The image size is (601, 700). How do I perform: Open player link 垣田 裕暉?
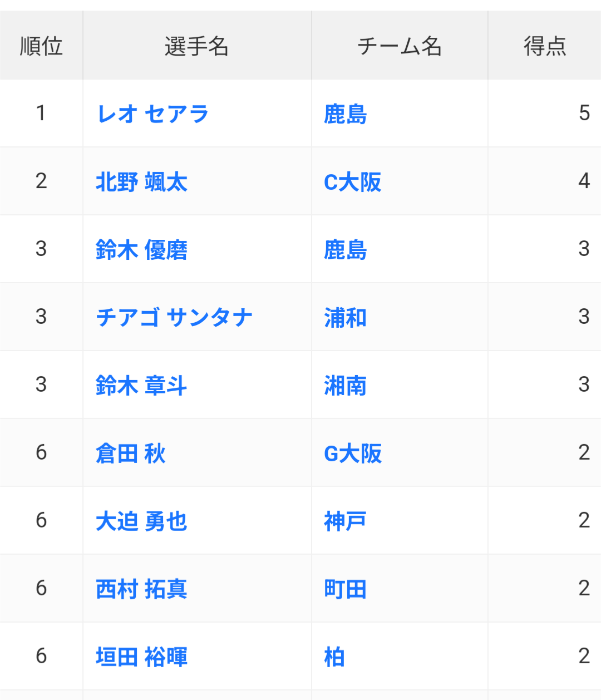(x=141, y=657)
